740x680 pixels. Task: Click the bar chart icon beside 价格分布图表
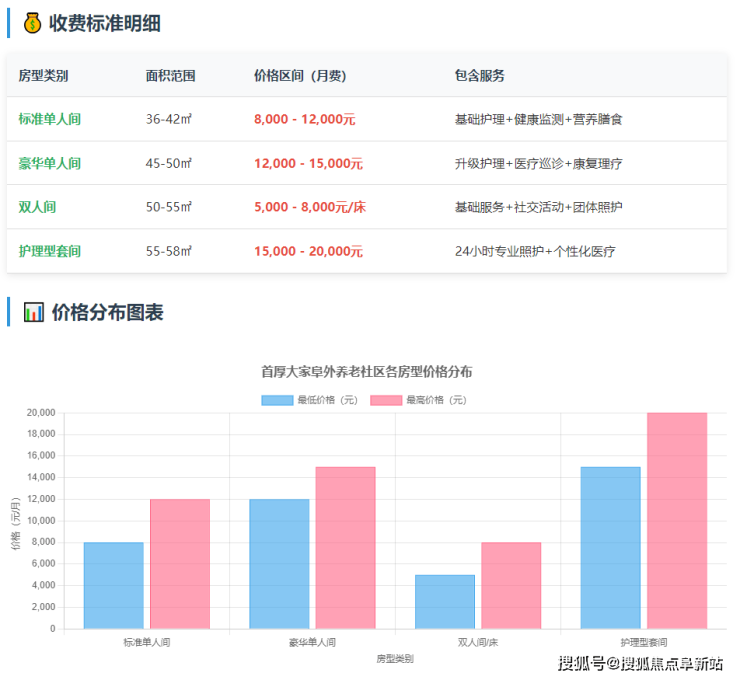34,312
